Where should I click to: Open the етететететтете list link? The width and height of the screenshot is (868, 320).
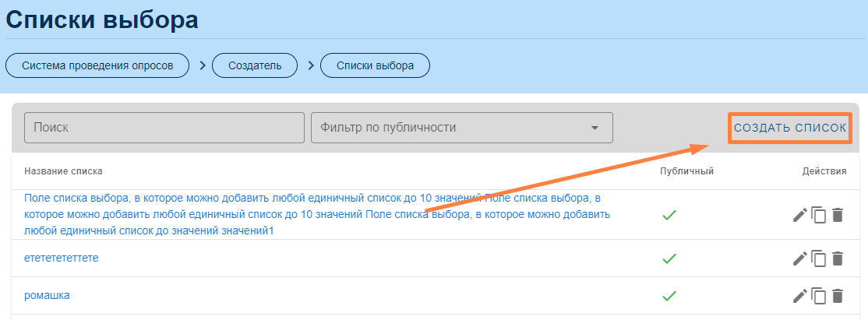point(62,258)
